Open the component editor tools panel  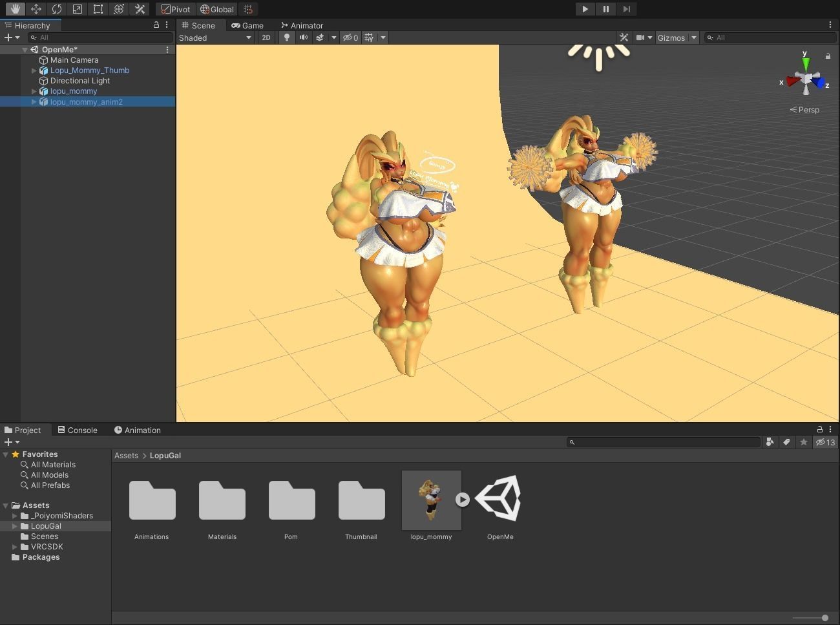[624, 37]
